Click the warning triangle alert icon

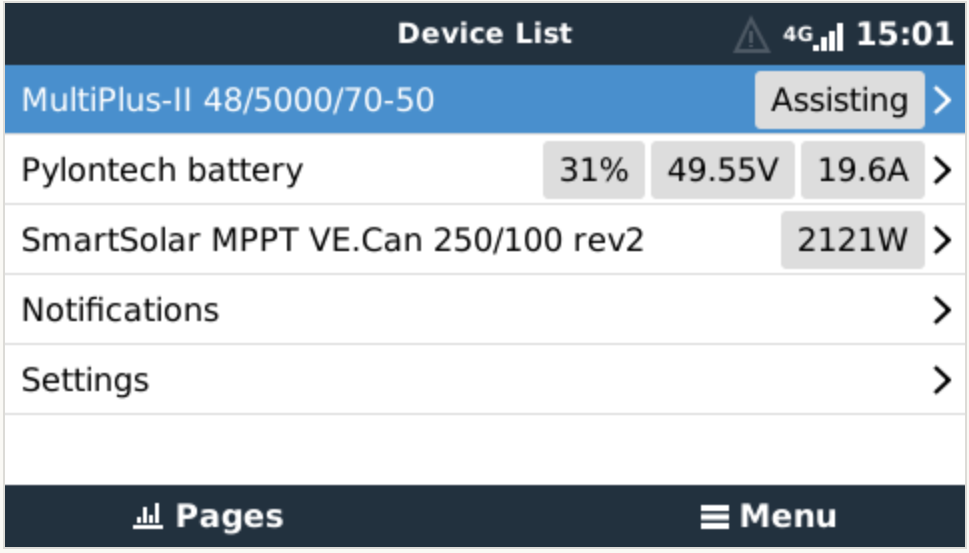pos(751,35)
